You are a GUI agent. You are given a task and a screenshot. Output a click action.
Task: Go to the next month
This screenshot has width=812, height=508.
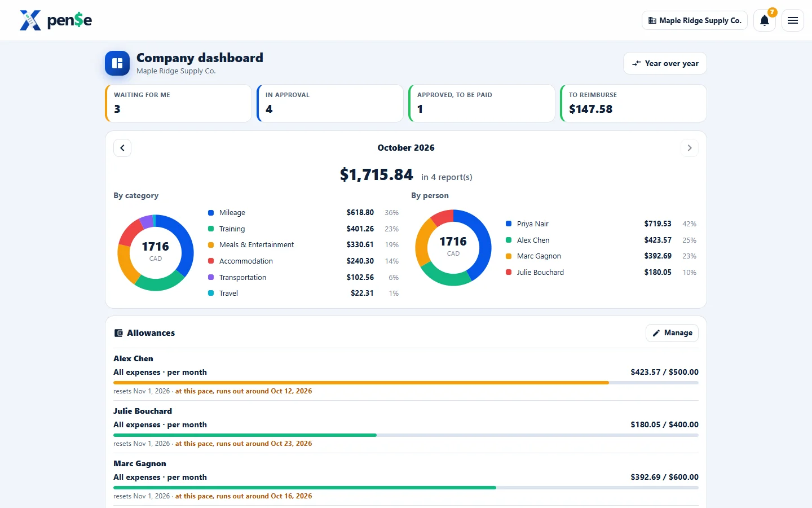tap(690, 148)
